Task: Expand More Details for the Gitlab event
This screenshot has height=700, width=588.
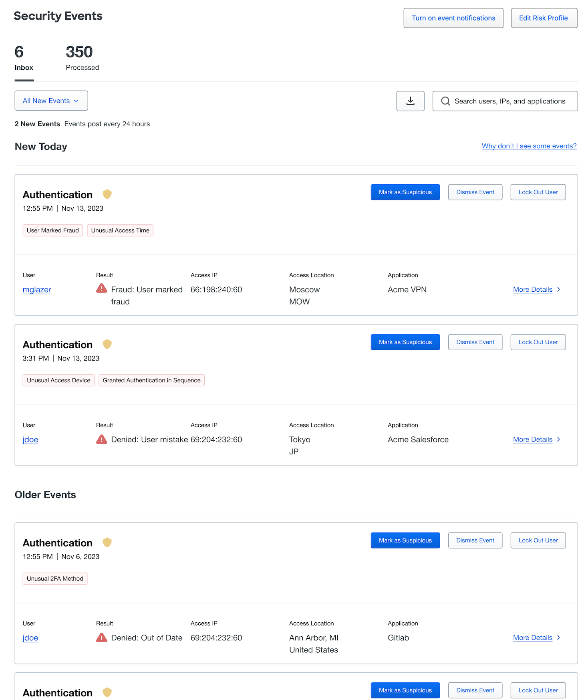Action: tap(533, 637)
